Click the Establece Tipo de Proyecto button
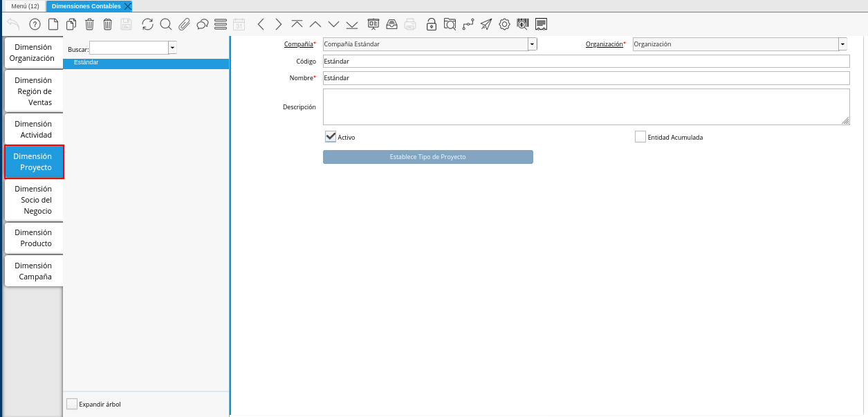 427,157
